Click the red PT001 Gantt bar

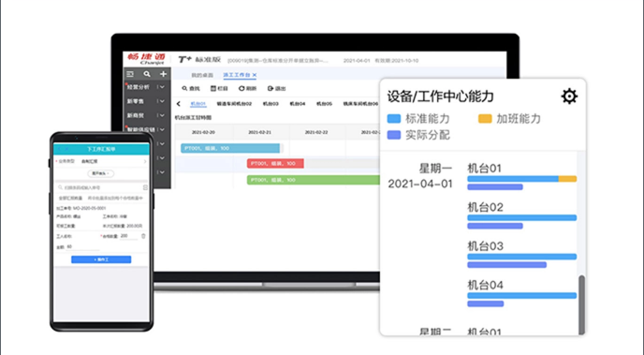(275, 164)
